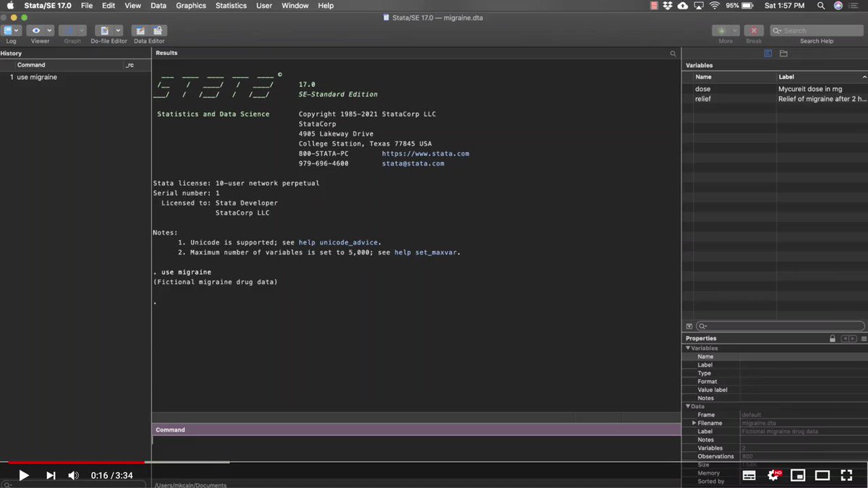The height and width of the screenshot is (488, 868).
Task: Click the Break toolbar button
Action: [x=754, y=30]
